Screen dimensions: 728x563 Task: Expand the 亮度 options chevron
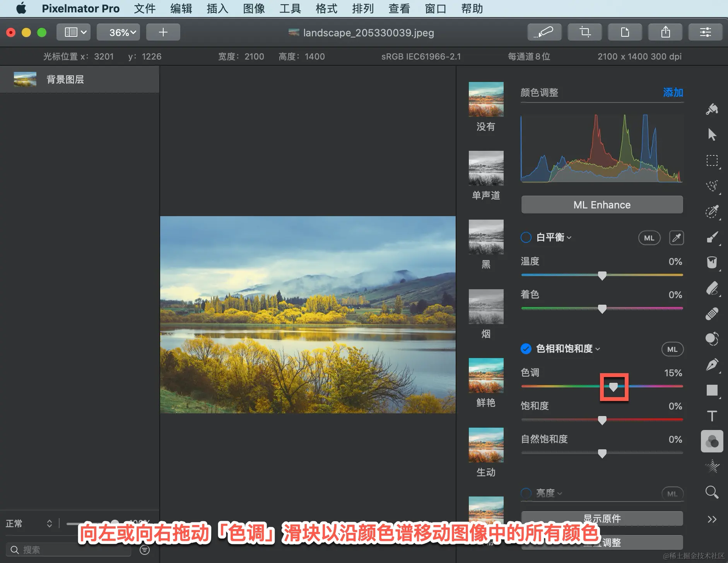coord(560,494)
